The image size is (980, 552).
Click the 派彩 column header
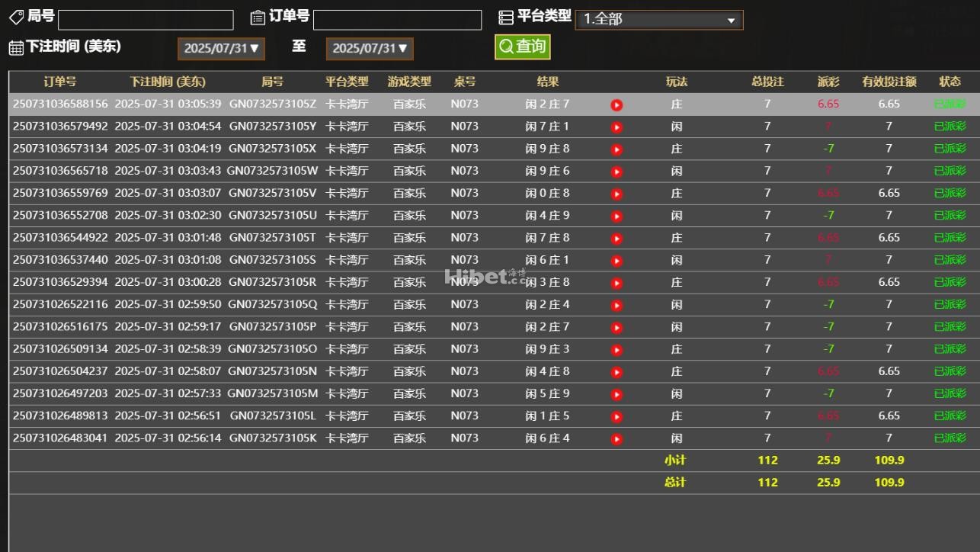coord(828,82)
